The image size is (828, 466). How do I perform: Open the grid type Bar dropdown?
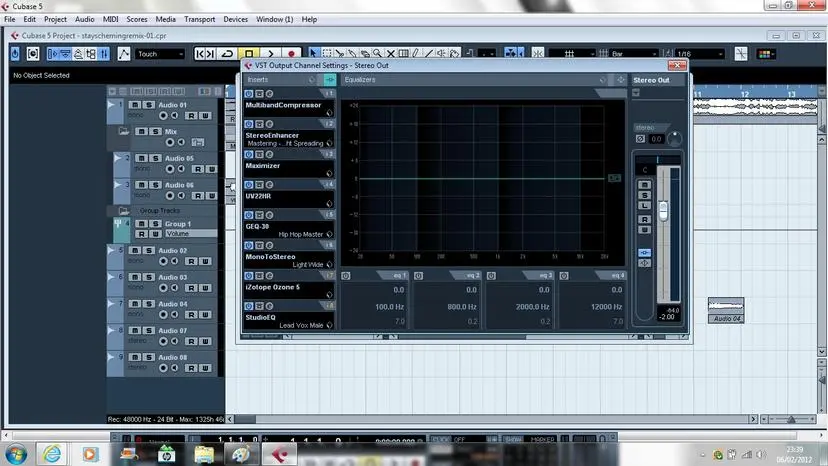tap(633, 54)
